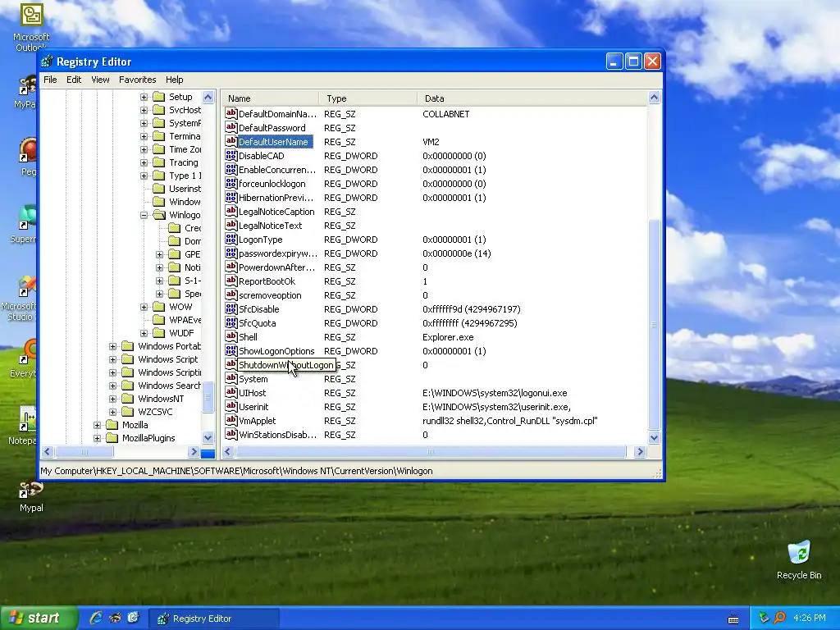
Task: Click the ShowLogonOptions DWORD icon
Action: pos(231,350)
